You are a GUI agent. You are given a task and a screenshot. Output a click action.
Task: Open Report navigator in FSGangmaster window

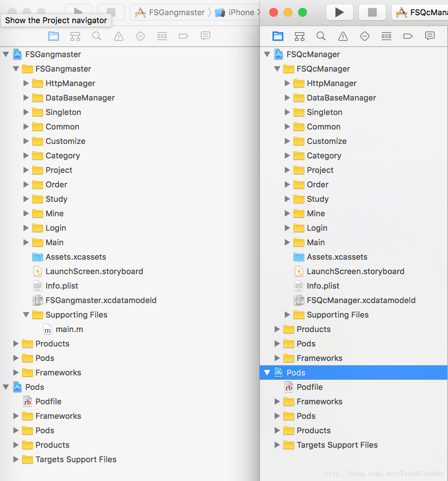206,36
